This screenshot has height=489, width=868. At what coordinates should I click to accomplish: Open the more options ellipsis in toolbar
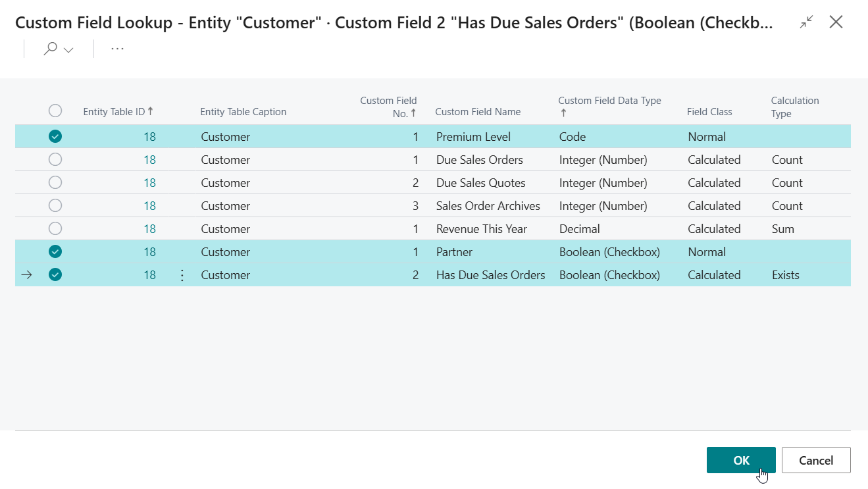[117, 49]
